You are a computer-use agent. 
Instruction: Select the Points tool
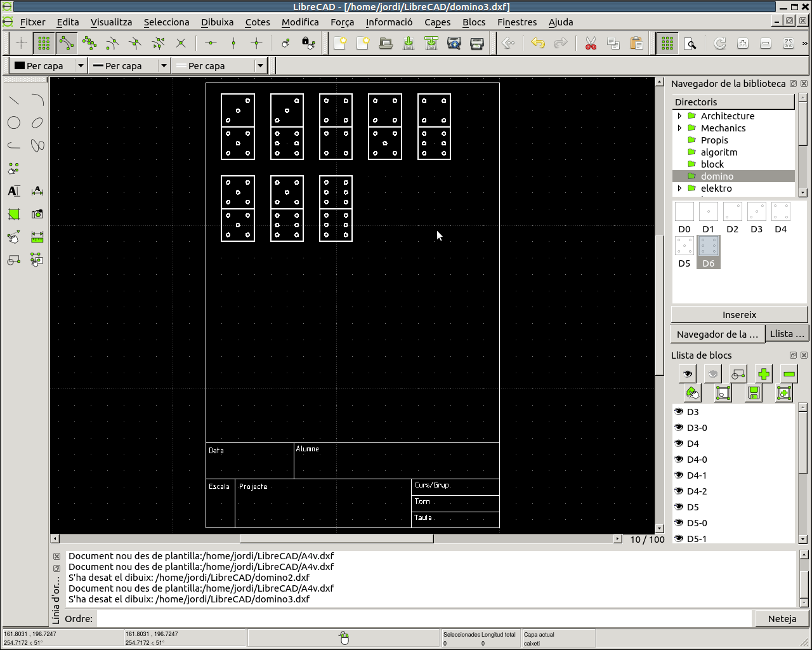[x=14, y=168]
